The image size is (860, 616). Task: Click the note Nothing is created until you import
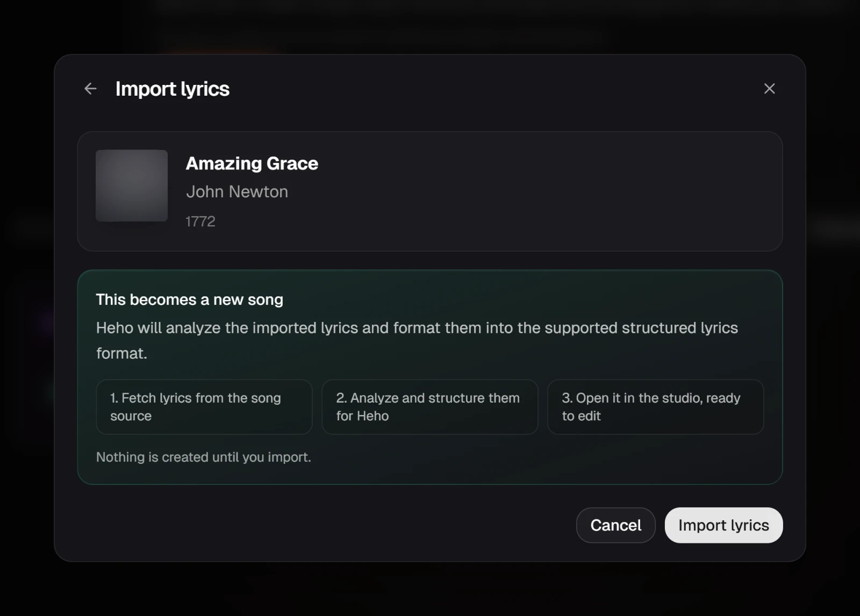(x=204, y=457)
